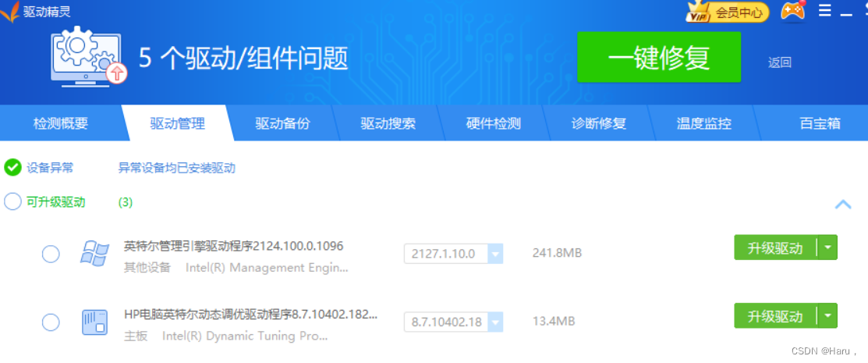
Task: Click the 返回 link
Action: 779,62
